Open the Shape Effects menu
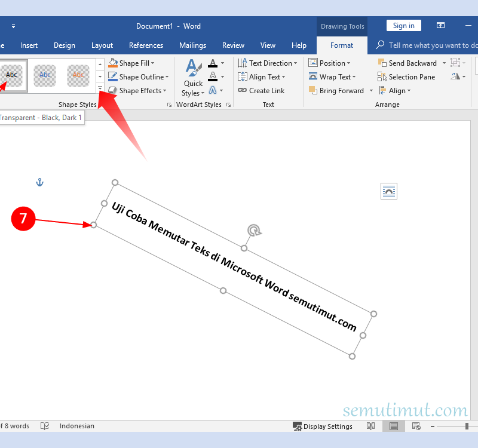 tap(137, 91)
